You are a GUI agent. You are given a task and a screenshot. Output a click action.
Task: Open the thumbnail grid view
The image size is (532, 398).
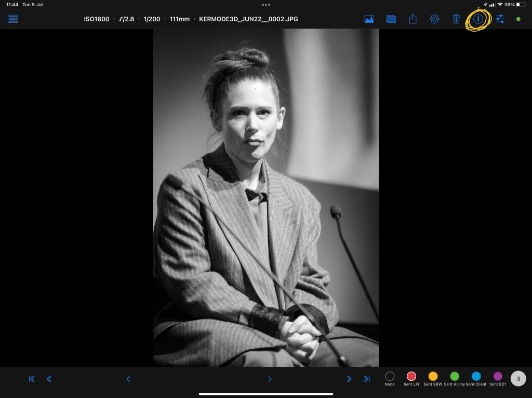(13, 19)
